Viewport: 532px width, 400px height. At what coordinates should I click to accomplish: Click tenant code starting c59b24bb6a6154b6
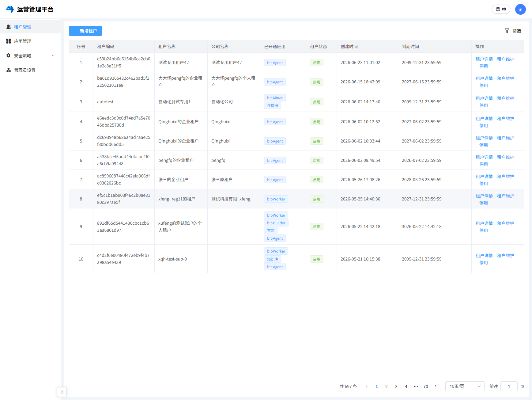124,62
